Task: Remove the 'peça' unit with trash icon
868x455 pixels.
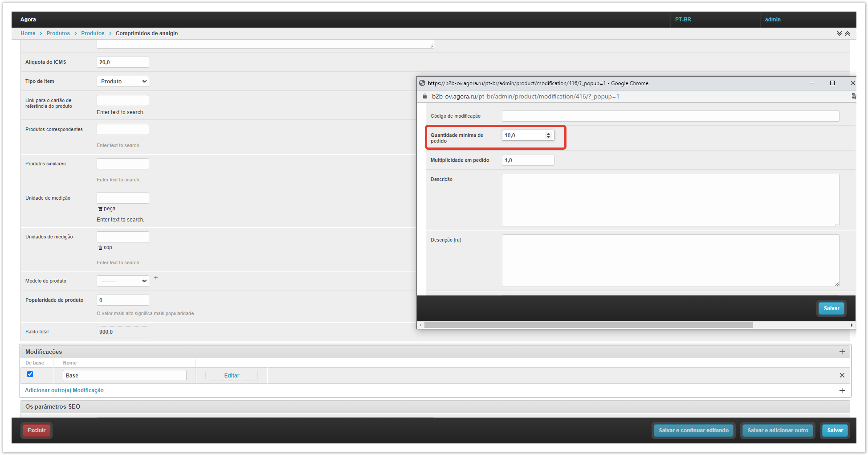Action: click(100, 209)
